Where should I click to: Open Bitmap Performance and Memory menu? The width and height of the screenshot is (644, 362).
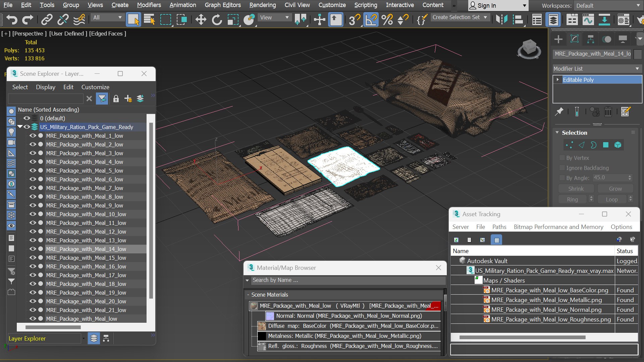tap(558, 227)
